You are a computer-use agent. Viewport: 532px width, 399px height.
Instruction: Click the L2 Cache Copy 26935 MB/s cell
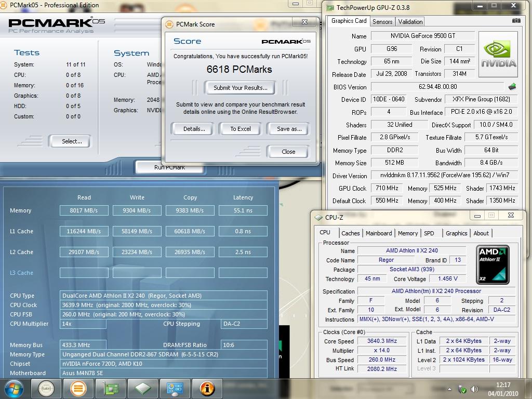click(190, 252)
